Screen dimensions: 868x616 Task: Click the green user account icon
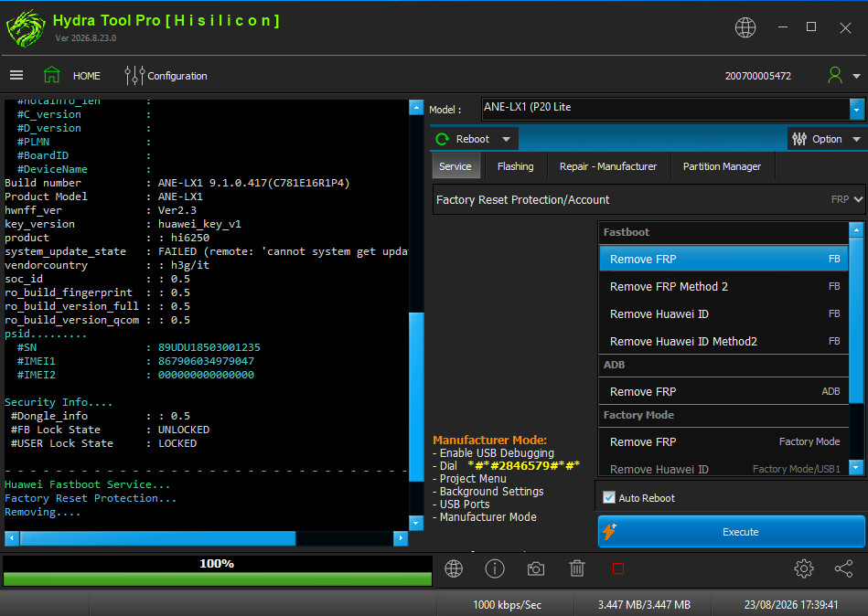pyautogui.click(x=835, y=75)
